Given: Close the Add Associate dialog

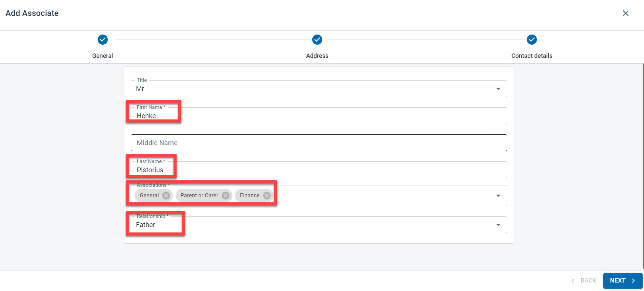Looking at the screenshot, I should [x=626, y=13].
